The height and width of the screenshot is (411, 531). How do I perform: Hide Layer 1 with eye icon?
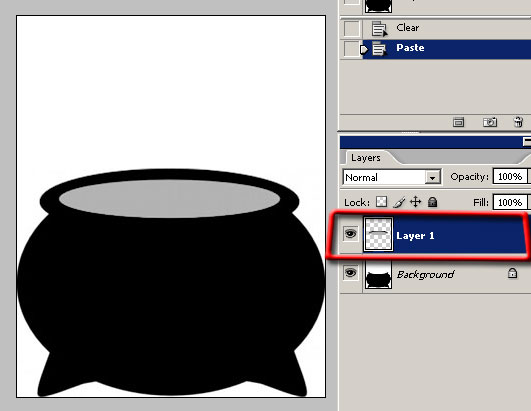[351, 234]
